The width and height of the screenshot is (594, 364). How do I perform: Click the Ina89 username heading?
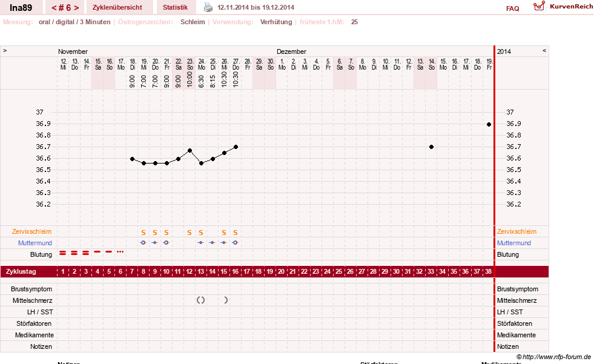pos(21,8)
